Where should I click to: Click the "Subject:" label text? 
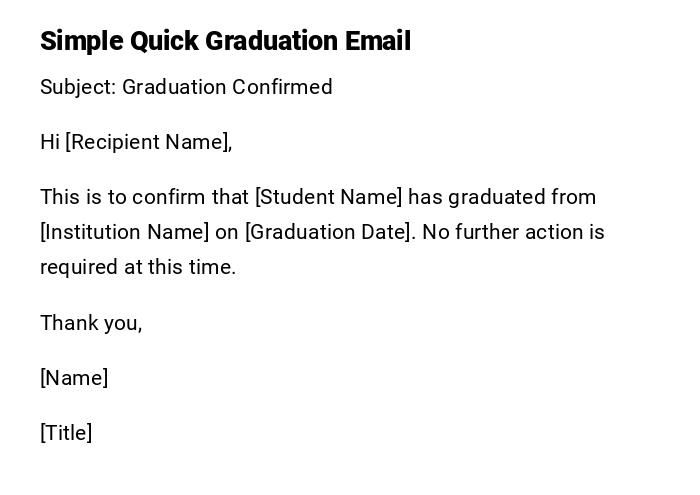(x=78, y=87)
